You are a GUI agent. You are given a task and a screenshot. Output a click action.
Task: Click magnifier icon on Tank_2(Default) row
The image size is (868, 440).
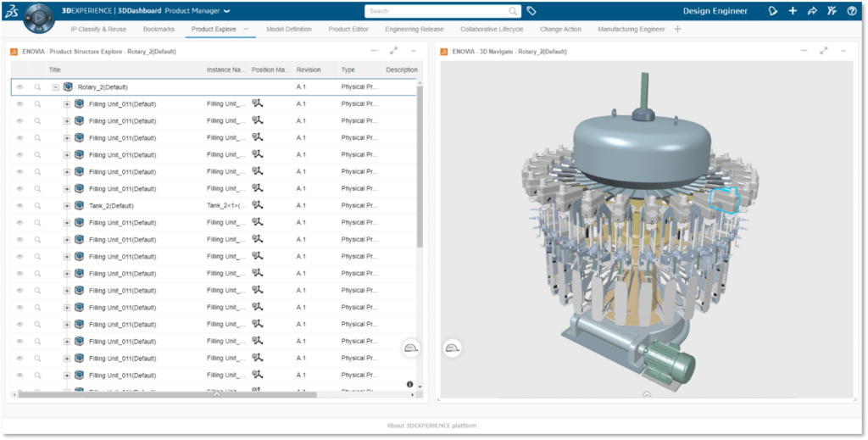[37, 205]
